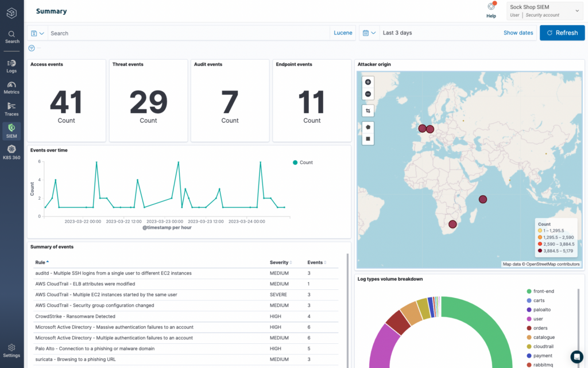
Task: Toggle paloalto legend entry visibility
Action: coord(539,309)
